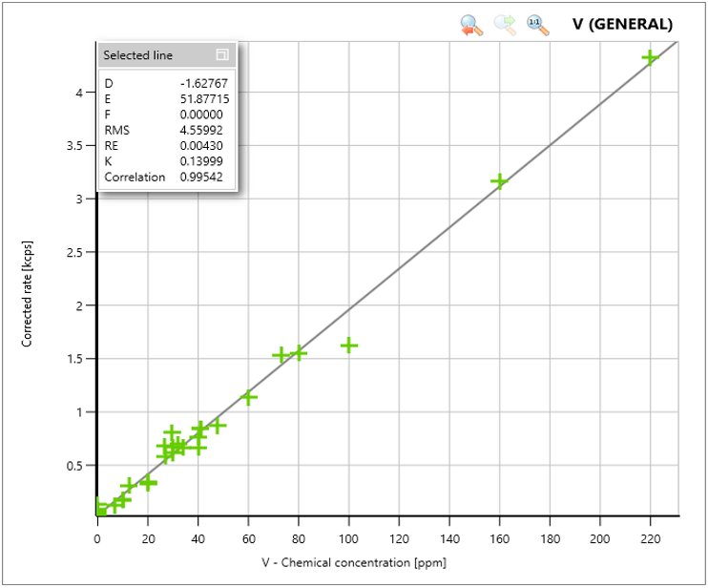
Task: Click the zoom forward icon with green arrow
Action: click(505, 26)
